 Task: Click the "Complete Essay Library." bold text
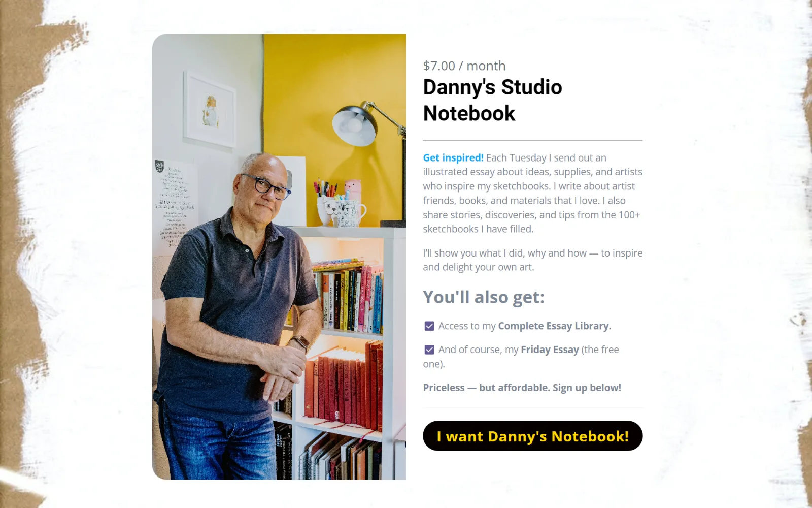[554, 326]
